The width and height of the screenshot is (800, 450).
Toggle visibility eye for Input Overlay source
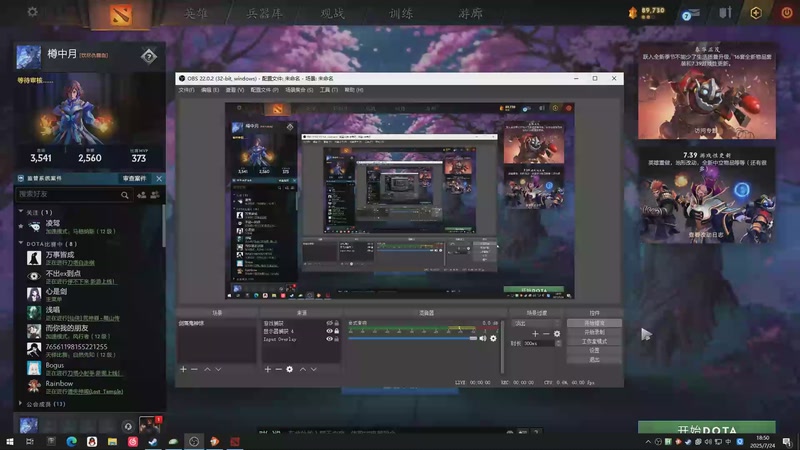pyautogui.click(x=330, y=339)
